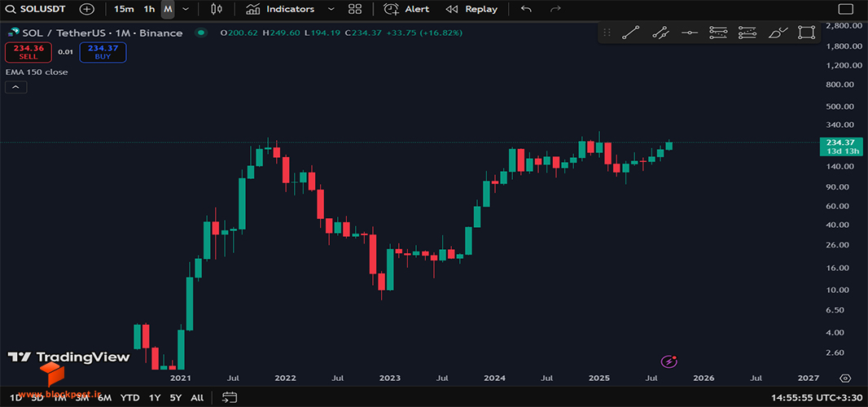Select the brush drawing tool

pyautogui.click(x=778, y=33)
